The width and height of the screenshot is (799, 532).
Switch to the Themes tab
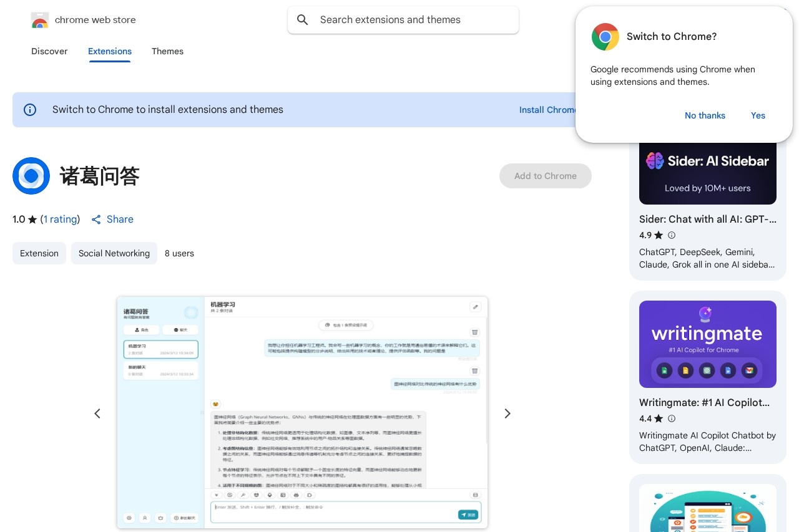(167, 51)
